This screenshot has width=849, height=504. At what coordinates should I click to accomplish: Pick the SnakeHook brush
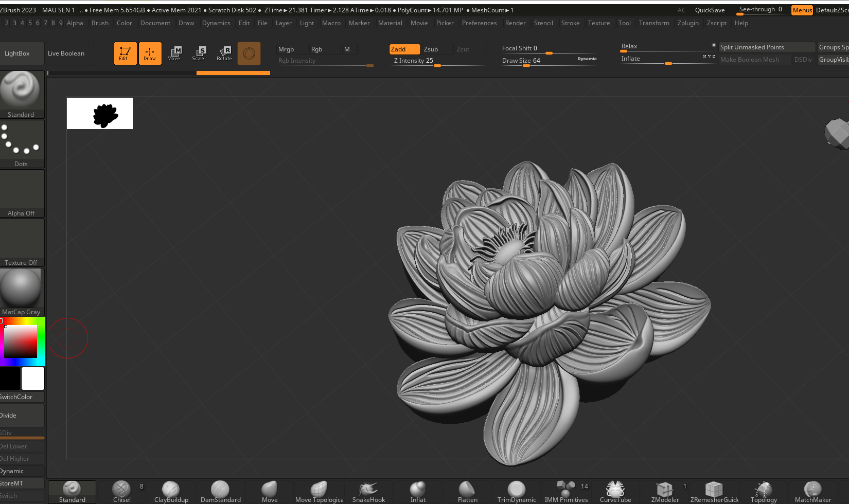[368, 491]
